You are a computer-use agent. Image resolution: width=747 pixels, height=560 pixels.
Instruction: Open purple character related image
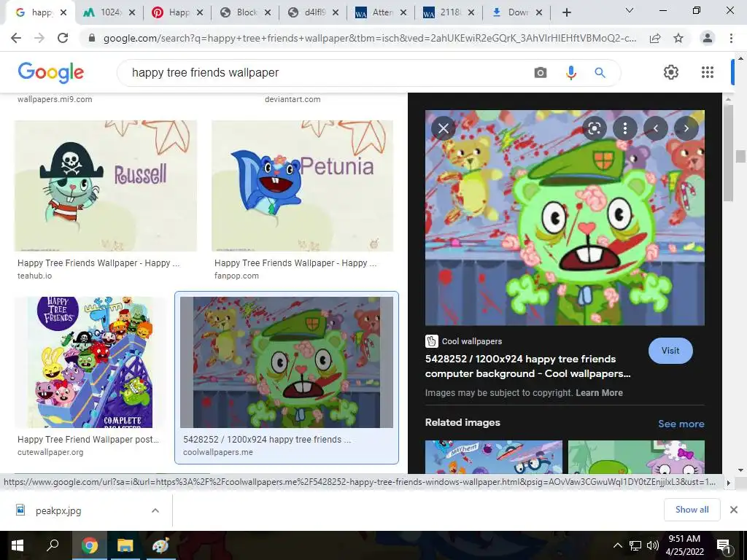636,456
